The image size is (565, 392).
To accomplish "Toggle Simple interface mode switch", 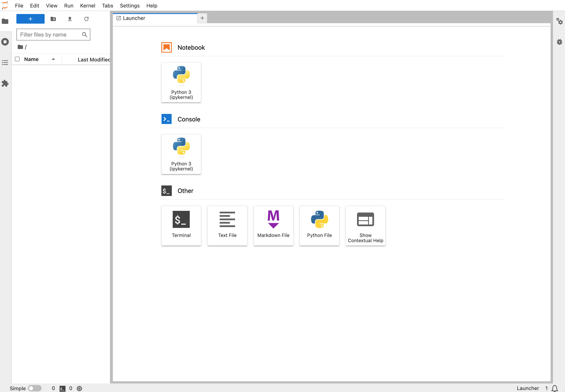I will tap(35, 388).
